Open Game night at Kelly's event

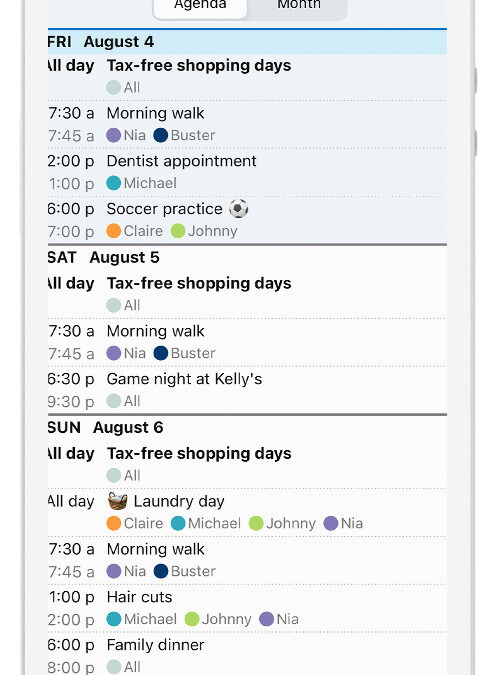(x=247, y=390)
